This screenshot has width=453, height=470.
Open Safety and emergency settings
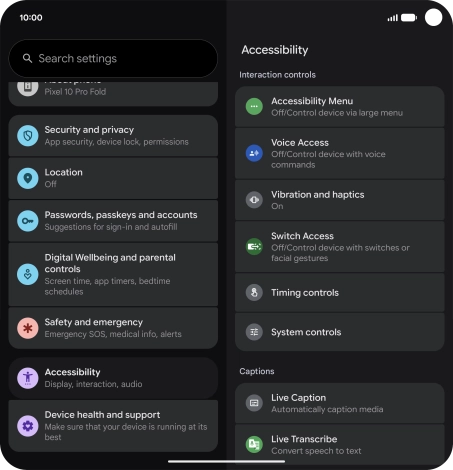pyautogui.click(x=113, y=328)
